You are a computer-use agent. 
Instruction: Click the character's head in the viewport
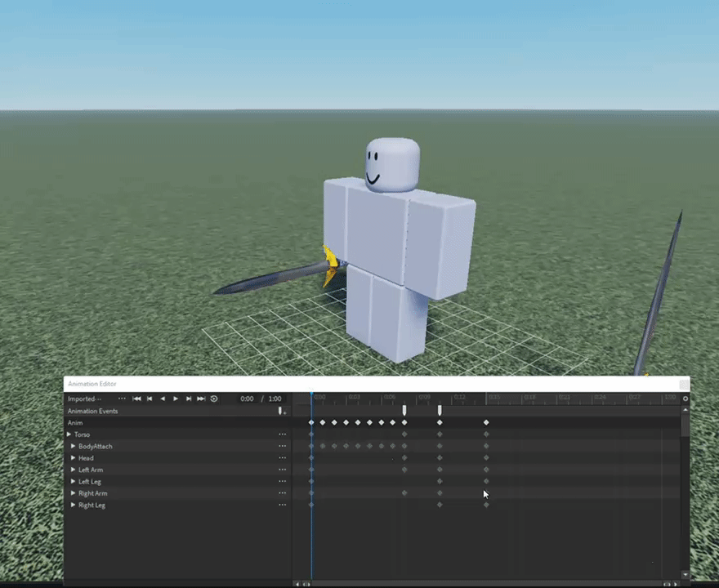pos(392,165)
